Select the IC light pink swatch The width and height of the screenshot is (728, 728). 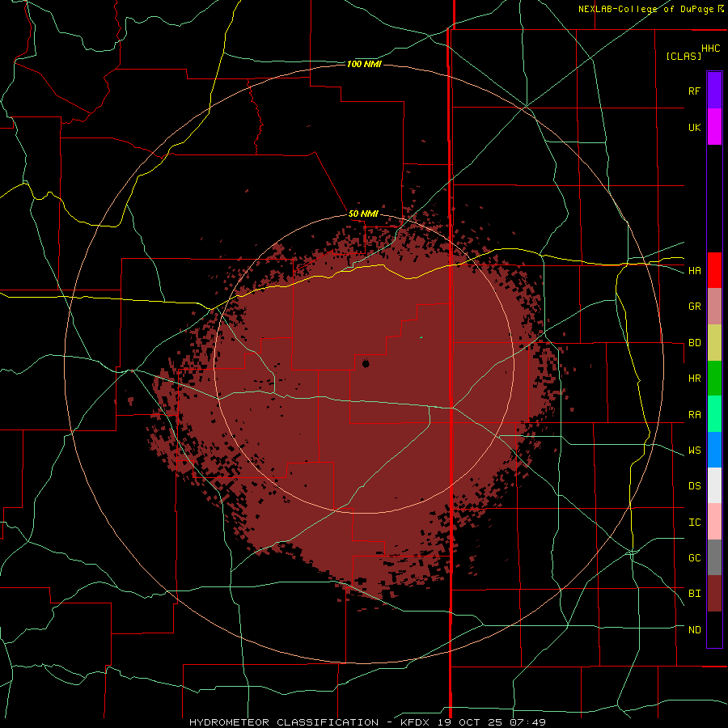[714, 522]
